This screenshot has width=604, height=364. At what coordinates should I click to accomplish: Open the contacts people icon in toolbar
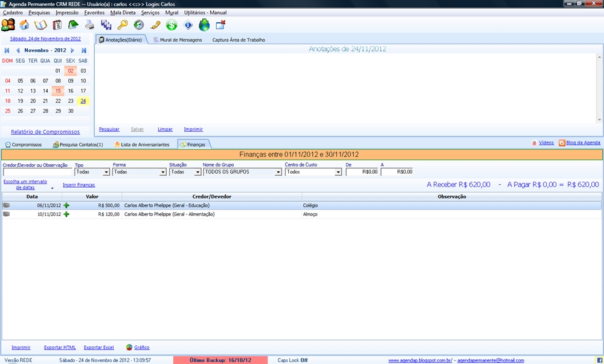coord(8,25)
